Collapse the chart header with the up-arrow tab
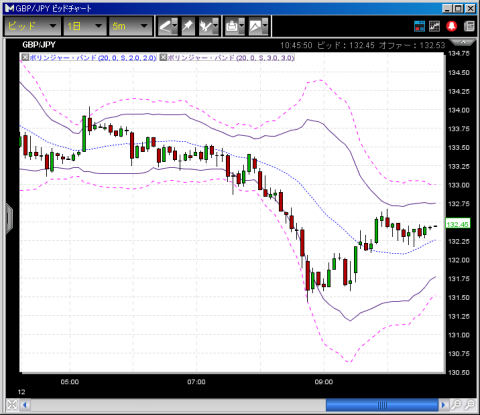Viewport: 480px width, 415px height. pos(463,42)
